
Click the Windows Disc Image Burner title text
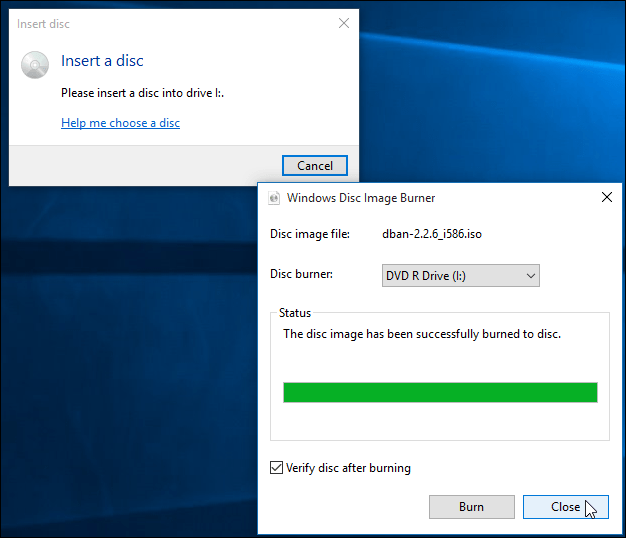coord(361,198)
